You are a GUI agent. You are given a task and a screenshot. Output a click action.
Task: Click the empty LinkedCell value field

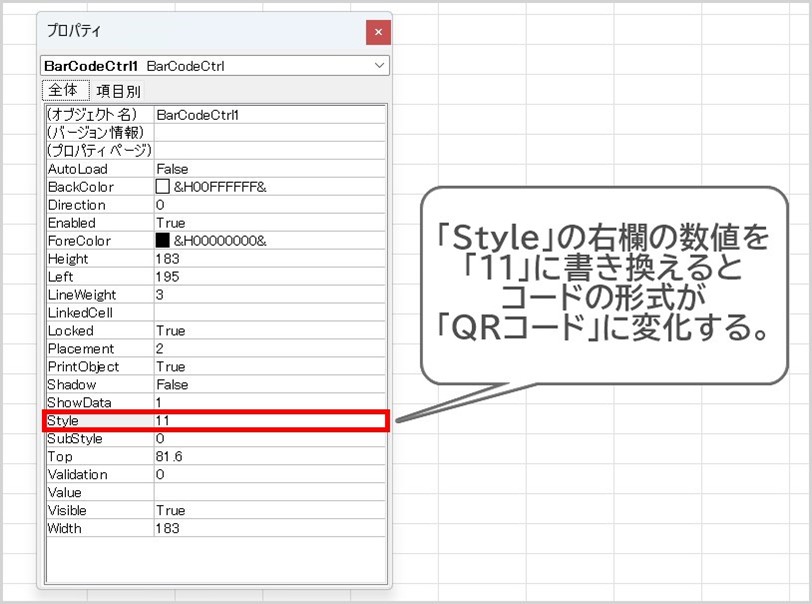(270, 312)
